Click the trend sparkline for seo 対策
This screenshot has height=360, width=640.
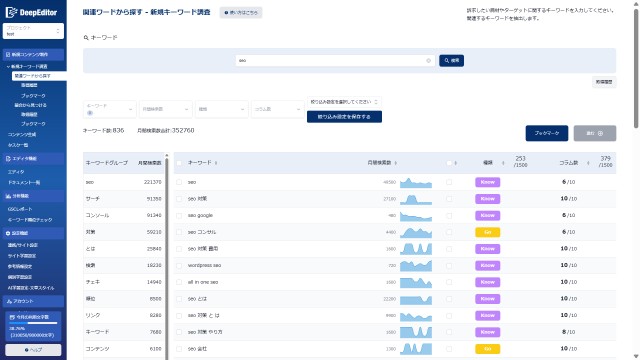coord(416,199)
